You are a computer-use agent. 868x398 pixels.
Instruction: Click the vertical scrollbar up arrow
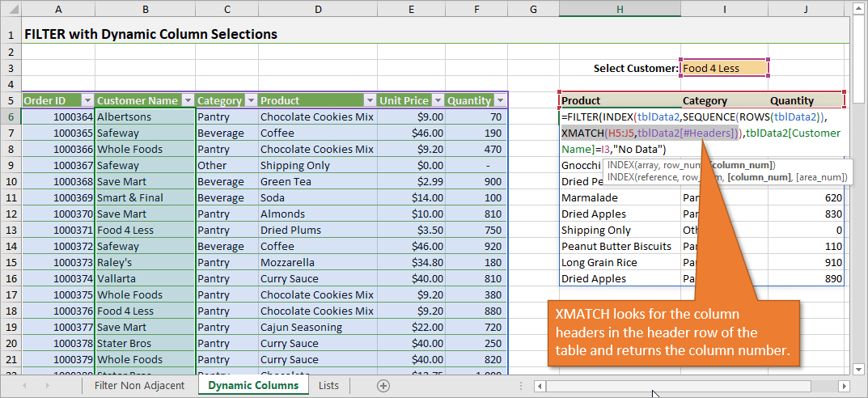point(859,8)
